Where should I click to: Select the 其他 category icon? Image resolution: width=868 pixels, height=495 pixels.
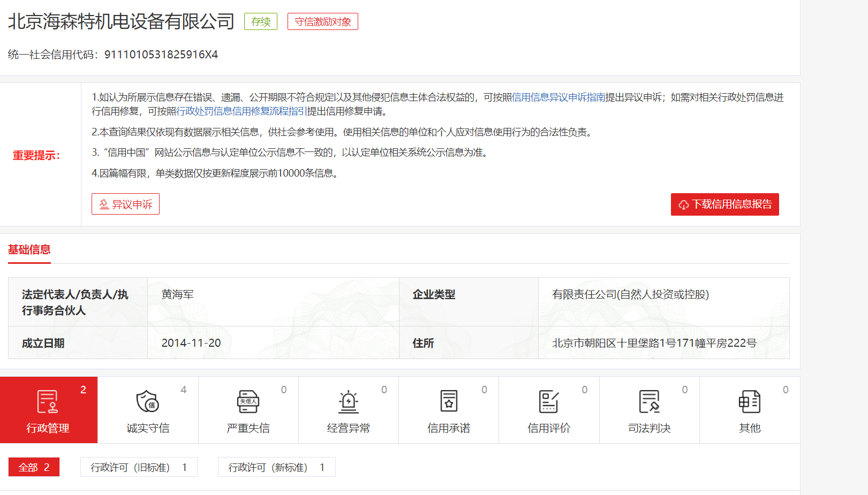[749, 401]
